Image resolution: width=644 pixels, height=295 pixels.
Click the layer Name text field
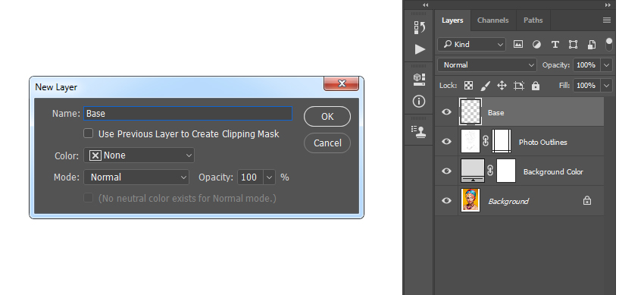pyautogui.click(x=188, y=114)
